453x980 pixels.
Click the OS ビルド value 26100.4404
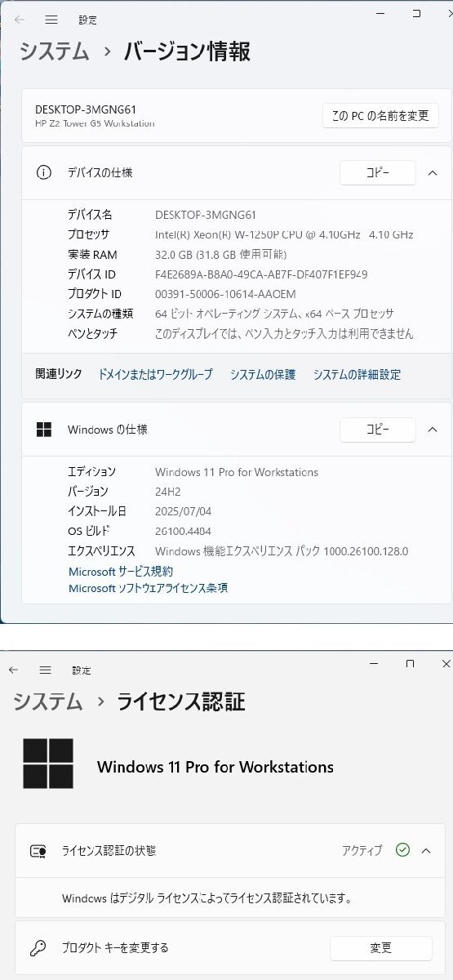[184, 531]
